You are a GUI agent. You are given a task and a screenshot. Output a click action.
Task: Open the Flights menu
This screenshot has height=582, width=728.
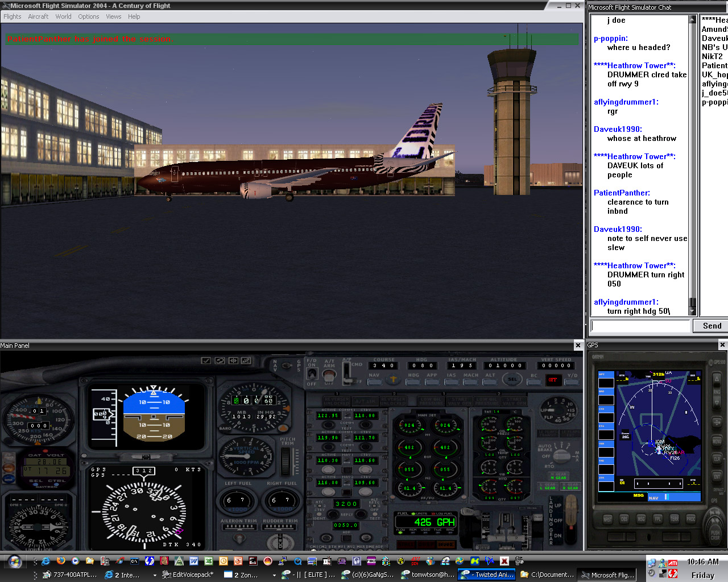coord(13,16)
